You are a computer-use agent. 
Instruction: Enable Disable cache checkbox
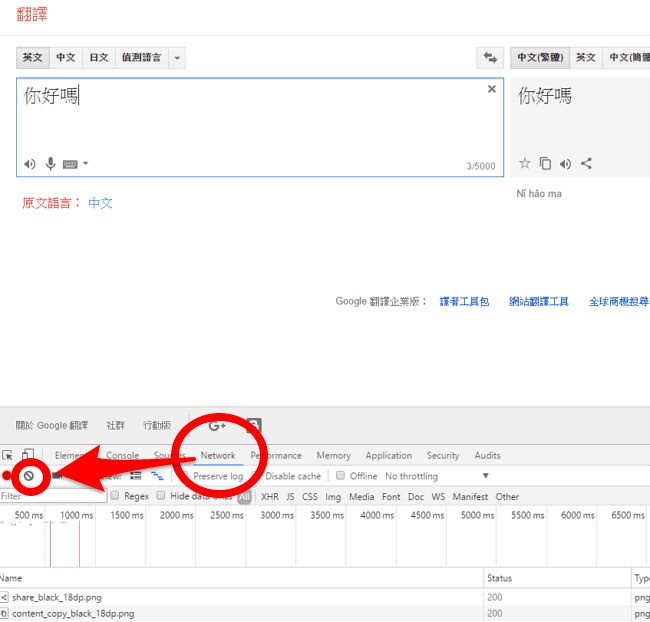point(256,475)
